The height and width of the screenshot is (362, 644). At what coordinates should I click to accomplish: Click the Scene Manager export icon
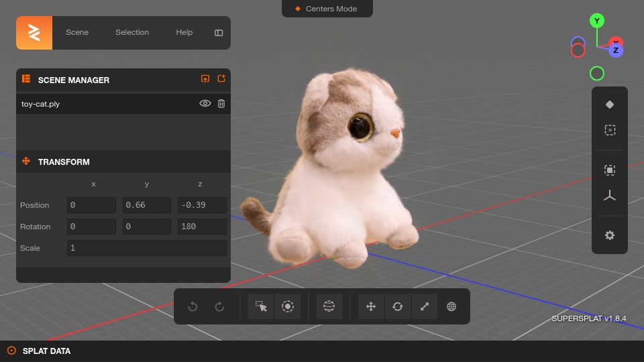(221, 78)
